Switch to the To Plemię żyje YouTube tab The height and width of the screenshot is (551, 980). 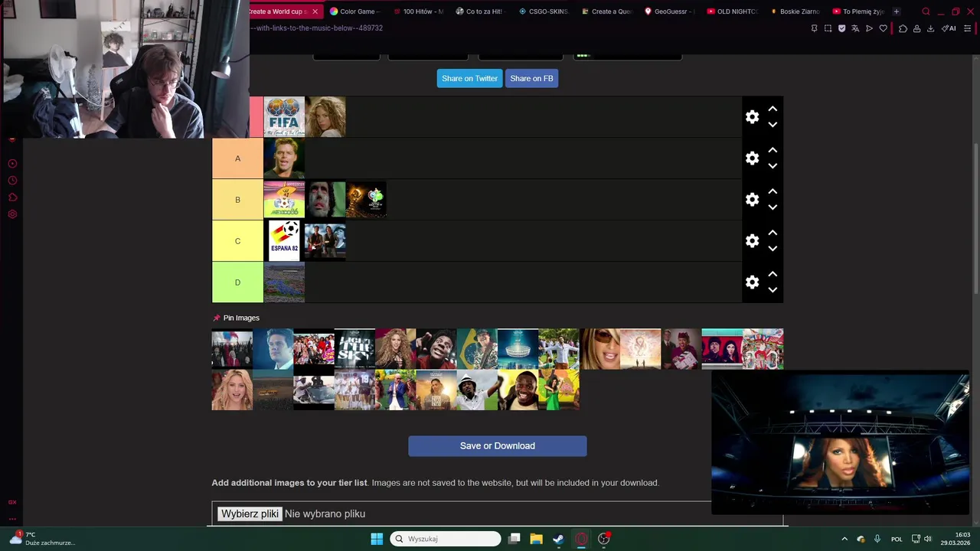[859, 11]
